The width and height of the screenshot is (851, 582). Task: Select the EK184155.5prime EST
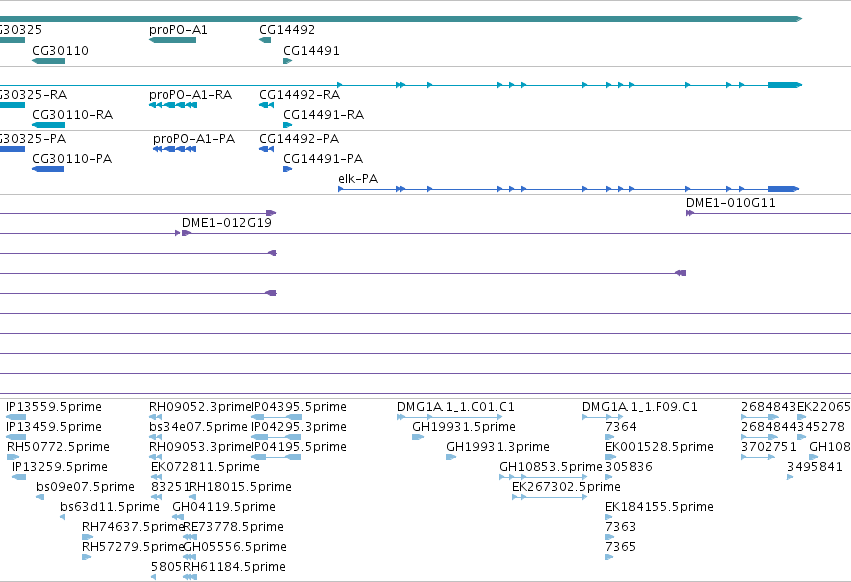coord(609,517)
